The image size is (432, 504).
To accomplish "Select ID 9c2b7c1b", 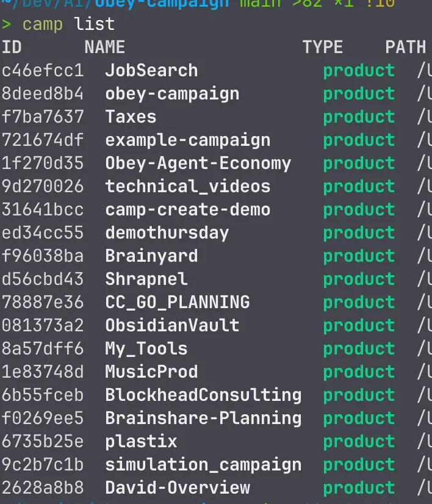I will point(43,464).
